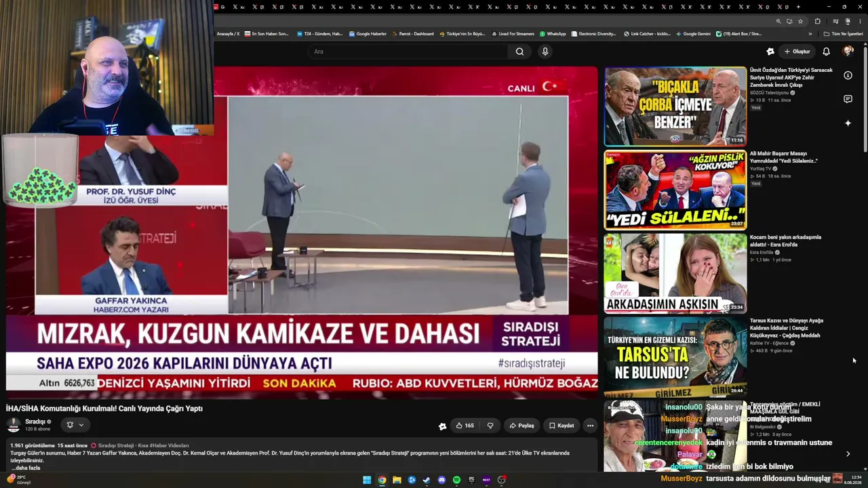The image size is (868, 488).
Task: Show more bookmarks with the overflow chevron
Action: click(810, 34)
